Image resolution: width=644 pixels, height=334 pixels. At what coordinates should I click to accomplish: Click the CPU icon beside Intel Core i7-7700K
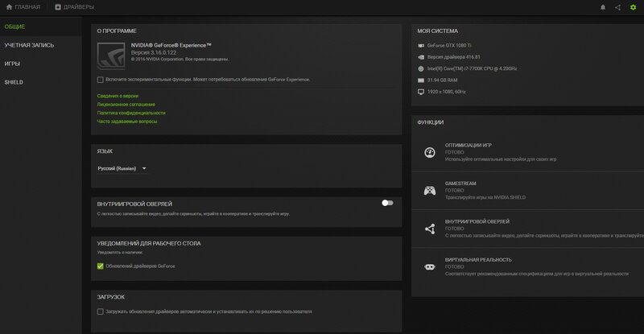[x=421, y=68]
